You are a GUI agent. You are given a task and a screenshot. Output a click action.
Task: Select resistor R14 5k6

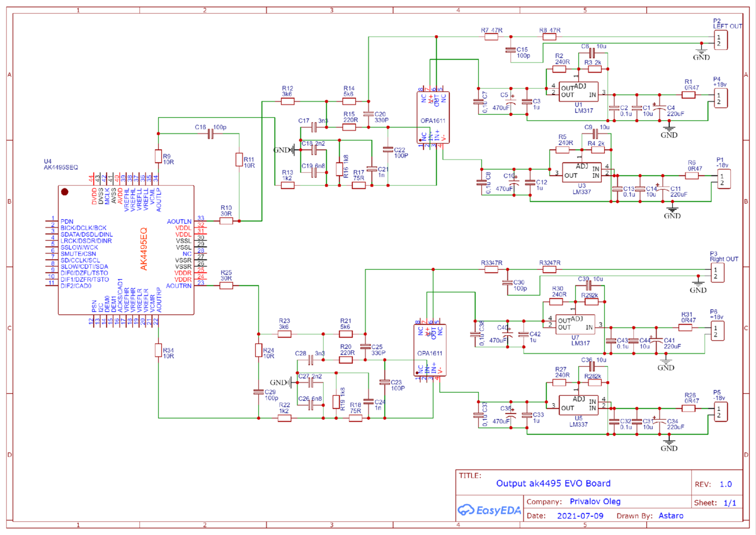pyautogui.click(x=348, y=101)
